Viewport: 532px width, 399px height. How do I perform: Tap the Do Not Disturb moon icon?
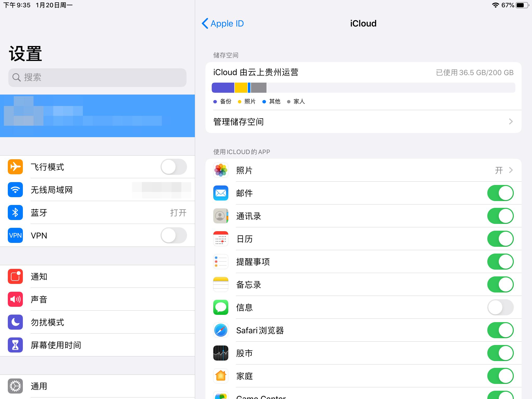(x=15, y=322)
